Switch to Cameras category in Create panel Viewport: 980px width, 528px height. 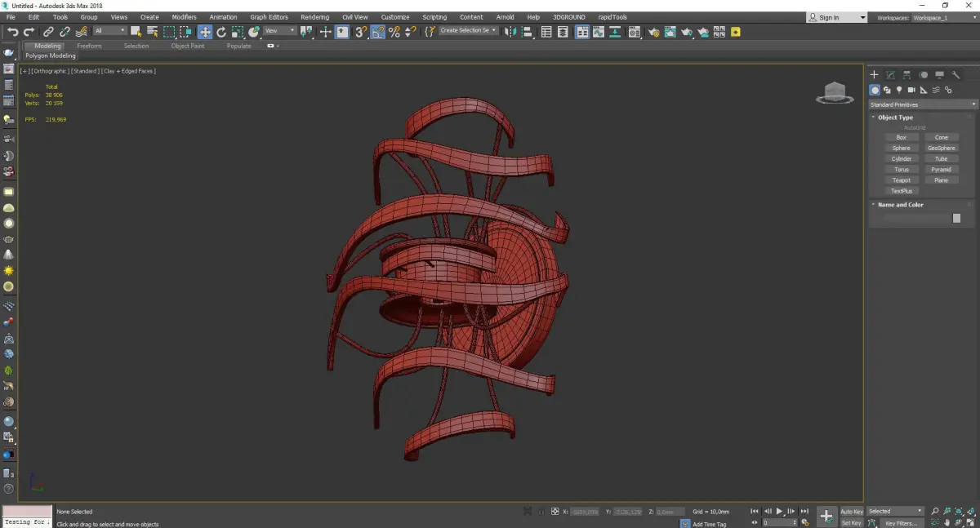(911, 90)
